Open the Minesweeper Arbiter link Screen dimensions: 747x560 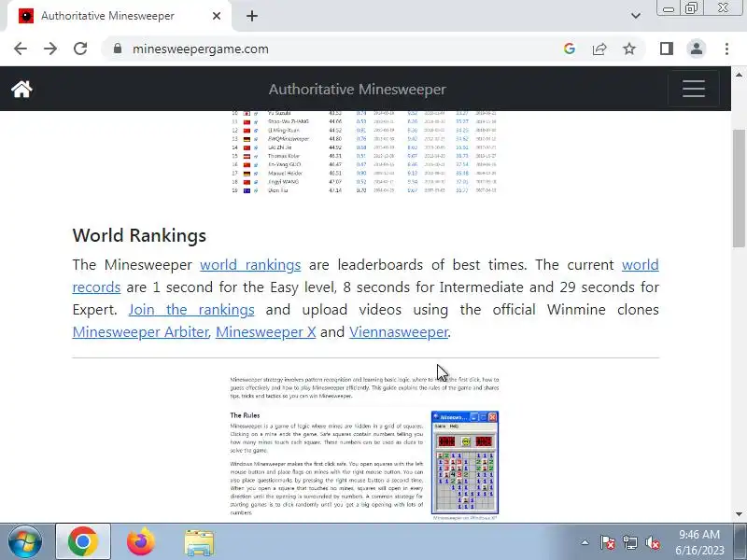141,332
